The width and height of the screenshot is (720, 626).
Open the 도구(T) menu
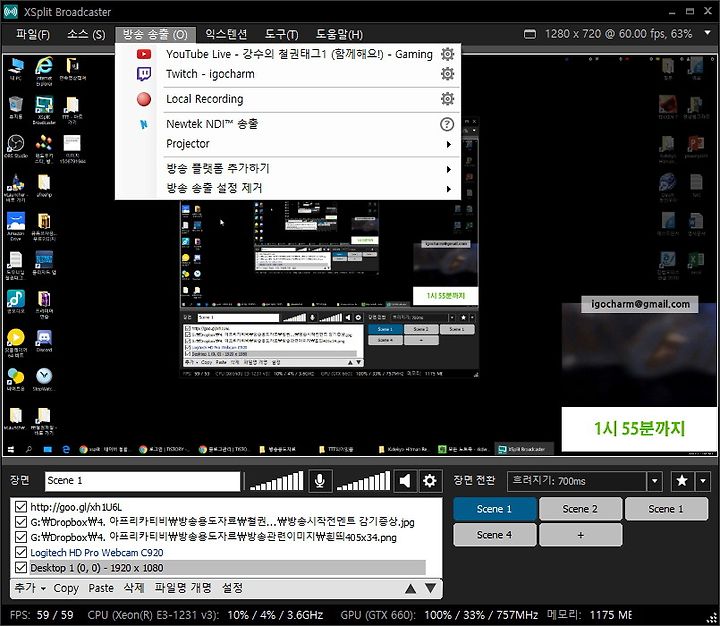(281, 34)
